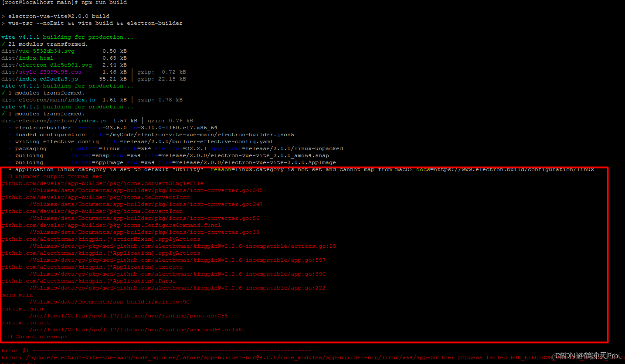Select the 'packaging platform=linux' line
Image resolution: width=625 pixels, height=364 pixels.
(176, 148)
